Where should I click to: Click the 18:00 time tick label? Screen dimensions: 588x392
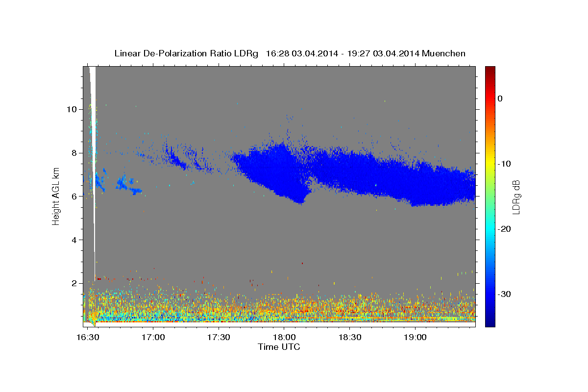pyautogui.click(x=284, y=337)
